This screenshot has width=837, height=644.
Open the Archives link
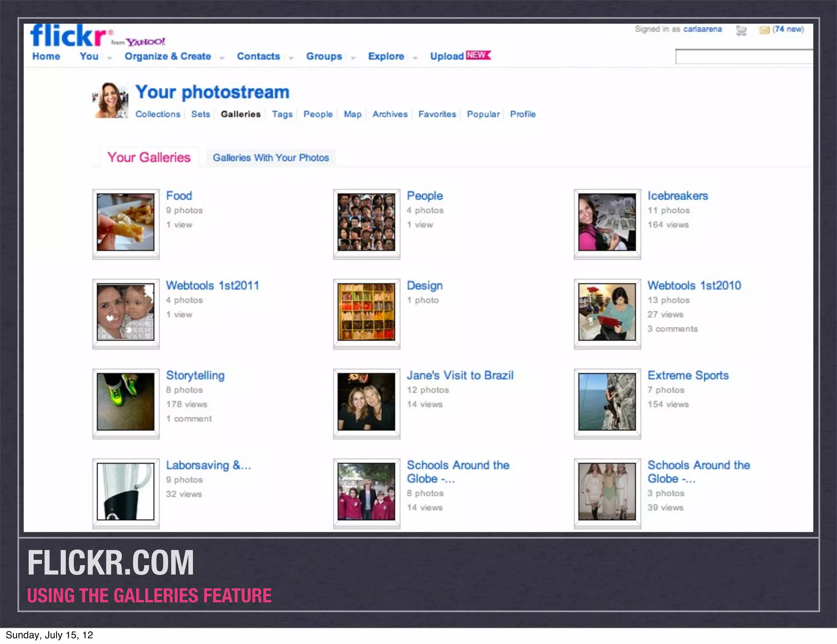(390, 114)
